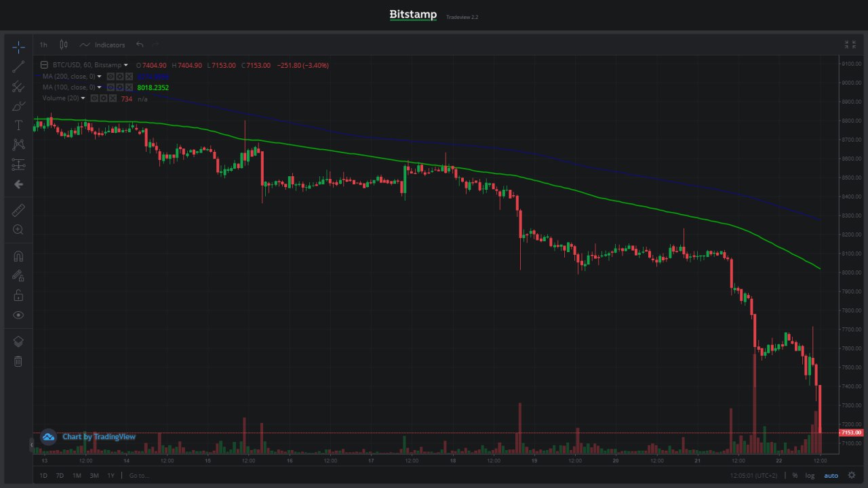Toggle stay in drawing mode
The image size is (868, 488).
[18, 276]
